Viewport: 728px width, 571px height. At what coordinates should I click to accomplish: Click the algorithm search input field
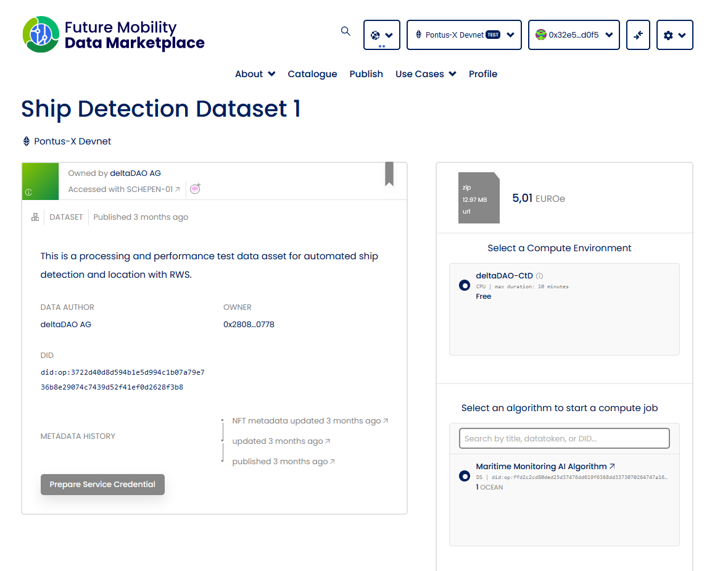[565, 438]
